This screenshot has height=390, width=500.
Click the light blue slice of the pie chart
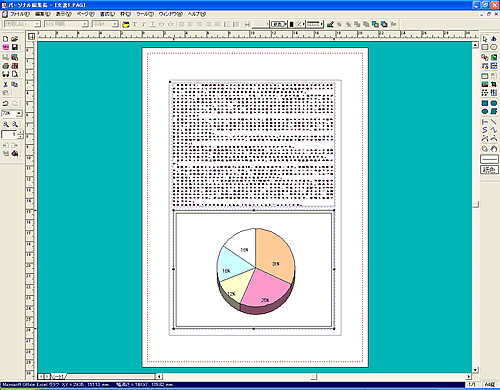[232, 265]
